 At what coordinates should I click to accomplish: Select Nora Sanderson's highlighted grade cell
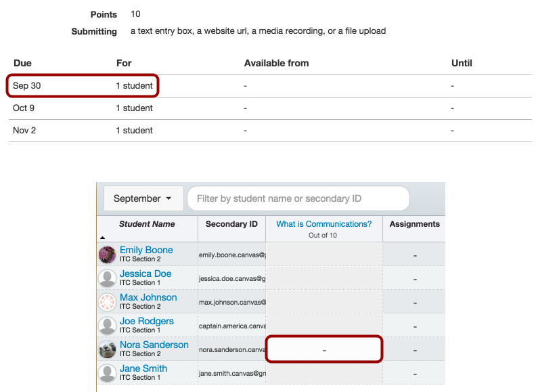tap(324, 349)
